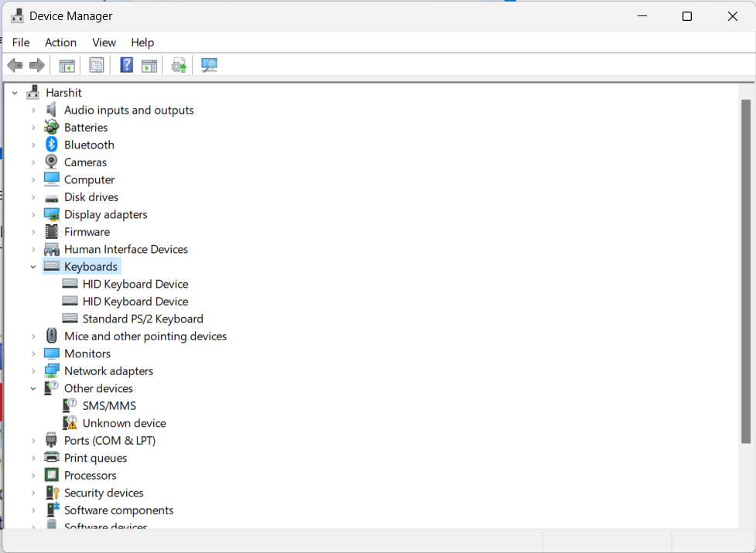The width and height of the screenshot is (756, 553).
Task: Open the View menu
Action: (104, 43)
